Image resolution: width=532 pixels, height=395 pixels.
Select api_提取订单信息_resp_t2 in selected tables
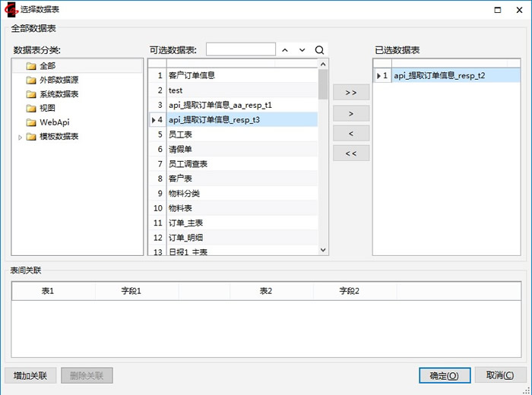(439, 75)
